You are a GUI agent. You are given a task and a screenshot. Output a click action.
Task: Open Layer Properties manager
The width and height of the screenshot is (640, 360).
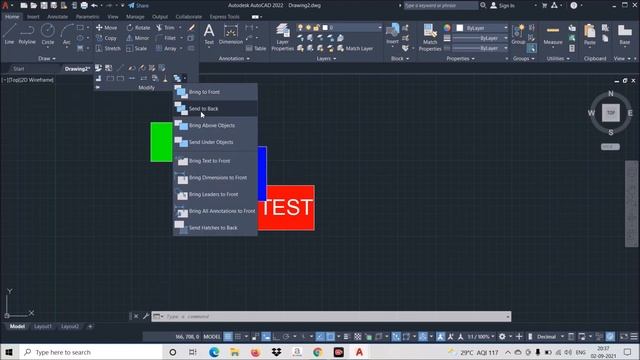(x=282, y=38)
